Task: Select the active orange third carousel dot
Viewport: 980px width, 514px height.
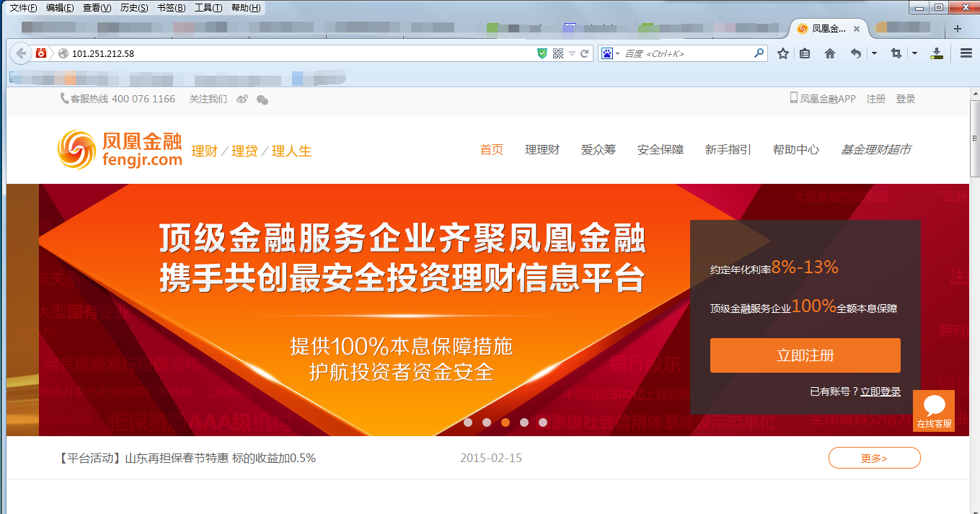Action: [x=506, y=422]
